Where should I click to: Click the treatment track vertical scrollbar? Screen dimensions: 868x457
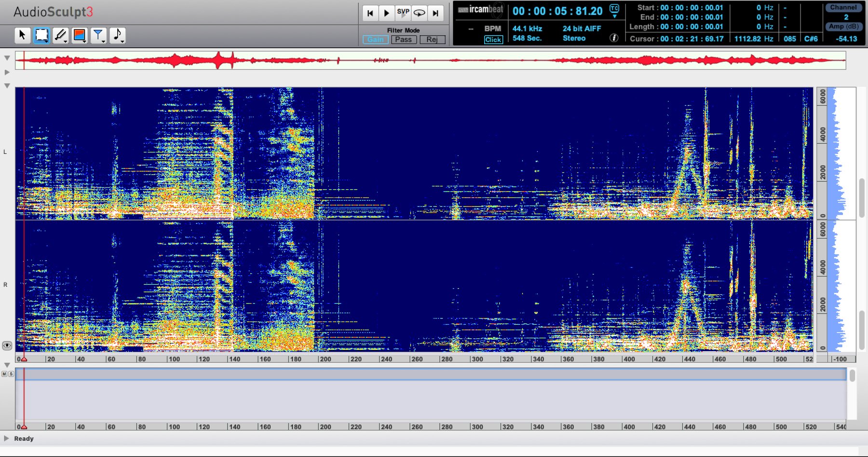852,375
